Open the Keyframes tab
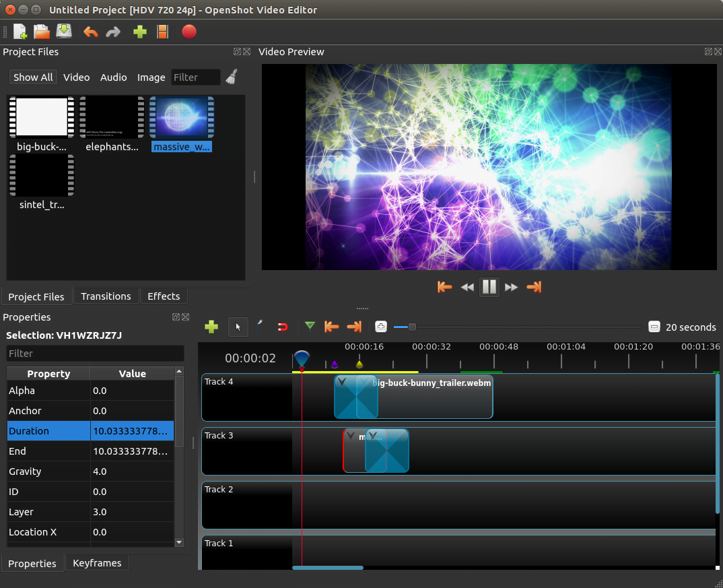723x588 pixels. 97,563
